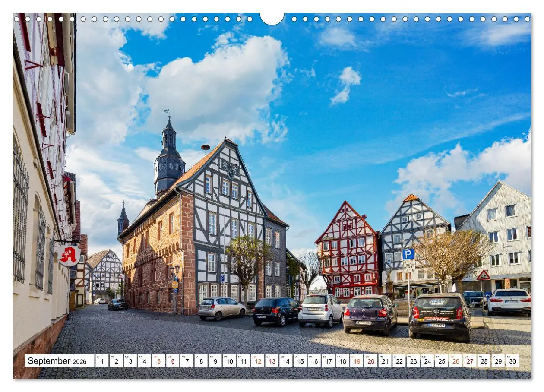Click date cell 24

point(427,361)
